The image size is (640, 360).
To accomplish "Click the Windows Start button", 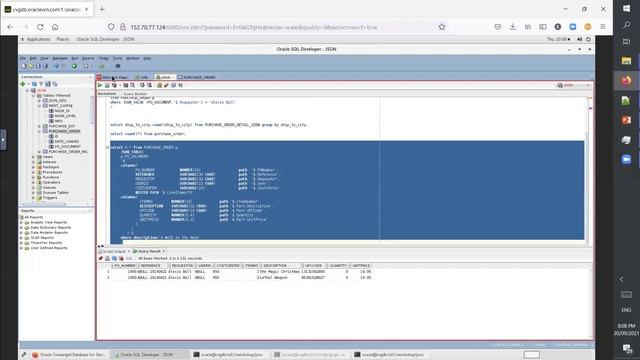I will [626, 9].
